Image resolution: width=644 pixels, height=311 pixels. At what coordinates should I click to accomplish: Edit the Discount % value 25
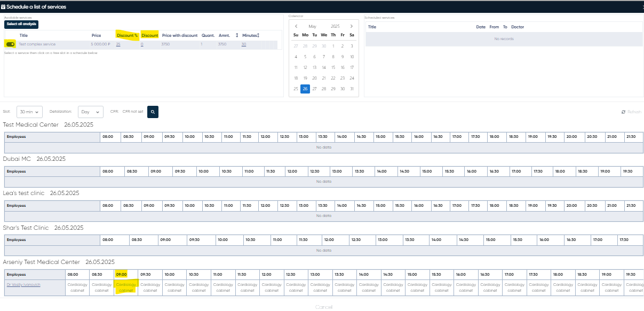point(118,44)
